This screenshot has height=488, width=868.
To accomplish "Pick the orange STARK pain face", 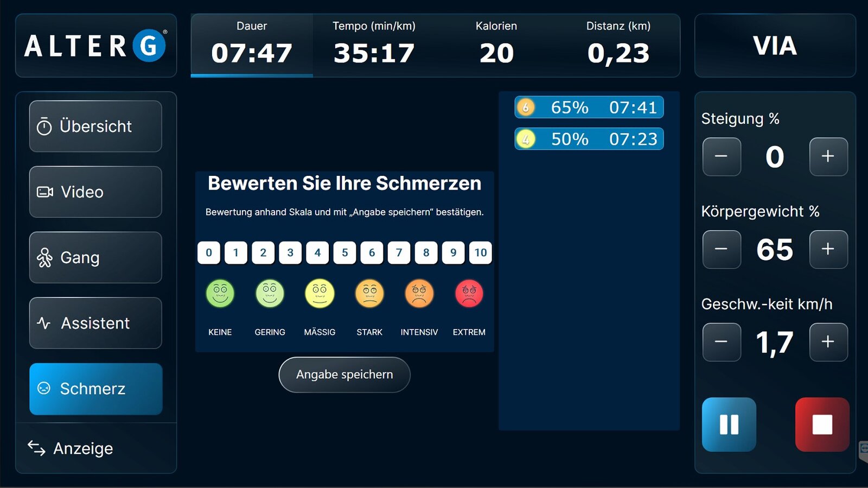I will coord(369,294).
